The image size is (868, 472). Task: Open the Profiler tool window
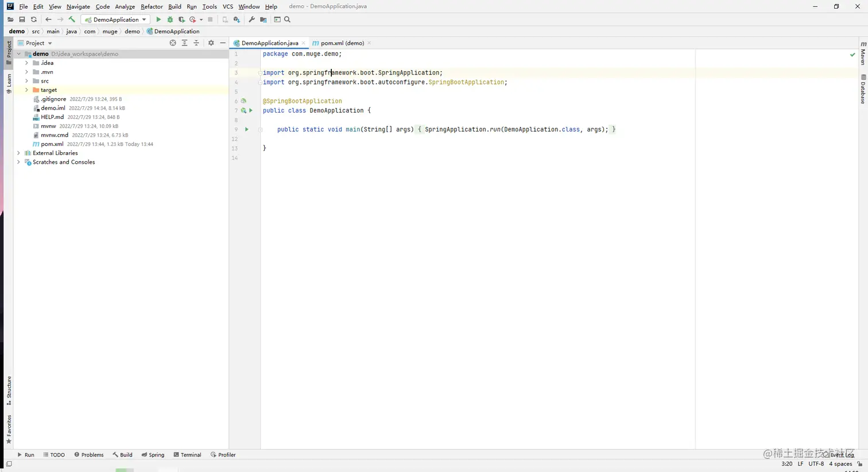223,455
